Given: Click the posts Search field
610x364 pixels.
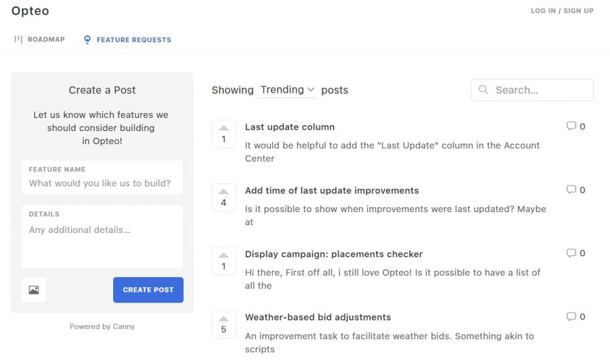Looking at the screenshot, I should tap(532, 90).
